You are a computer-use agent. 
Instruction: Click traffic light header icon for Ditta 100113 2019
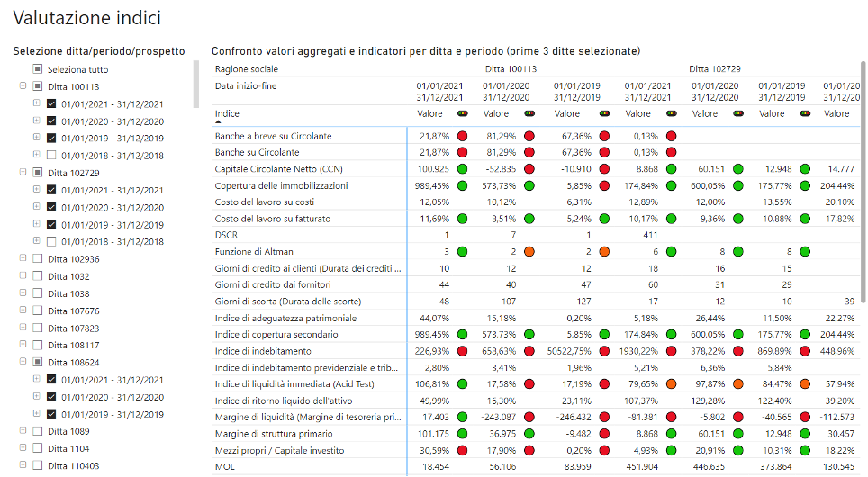coord(604,114)
